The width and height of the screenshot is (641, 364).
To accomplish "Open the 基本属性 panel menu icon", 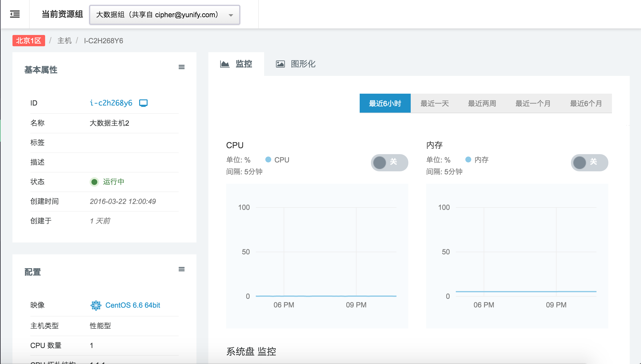I will click(182, 67).
